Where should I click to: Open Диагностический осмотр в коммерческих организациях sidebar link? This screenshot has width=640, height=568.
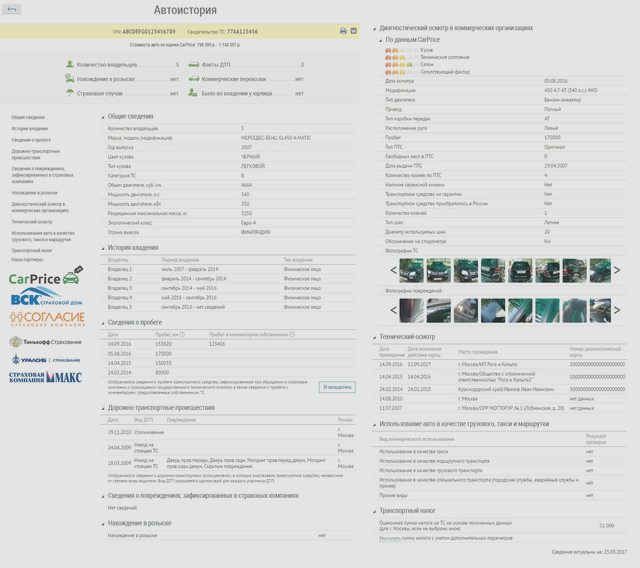[x=40, y=207]
